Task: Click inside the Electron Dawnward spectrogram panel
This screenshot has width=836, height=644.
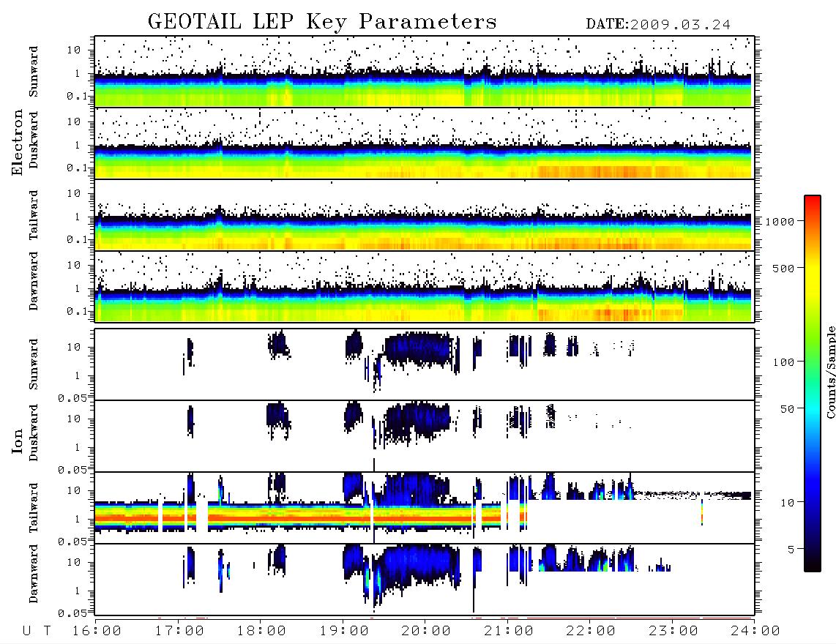Action: [424, 286]
